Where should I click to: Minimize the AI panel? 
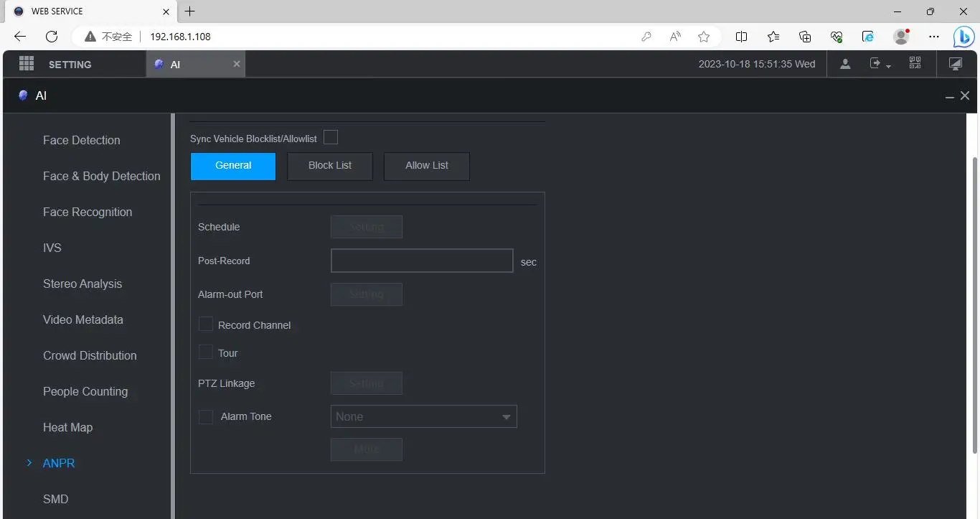950,96
